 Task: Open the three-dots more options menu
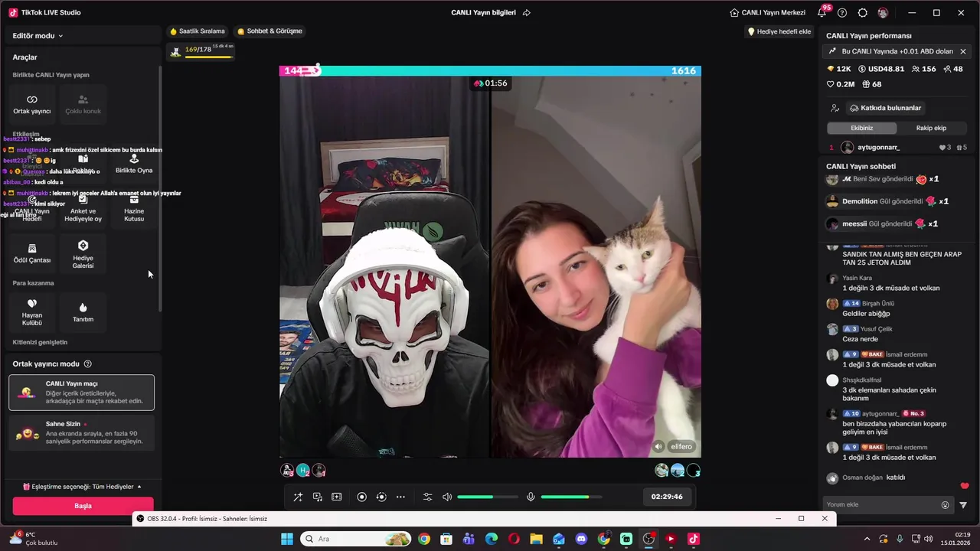400,497
